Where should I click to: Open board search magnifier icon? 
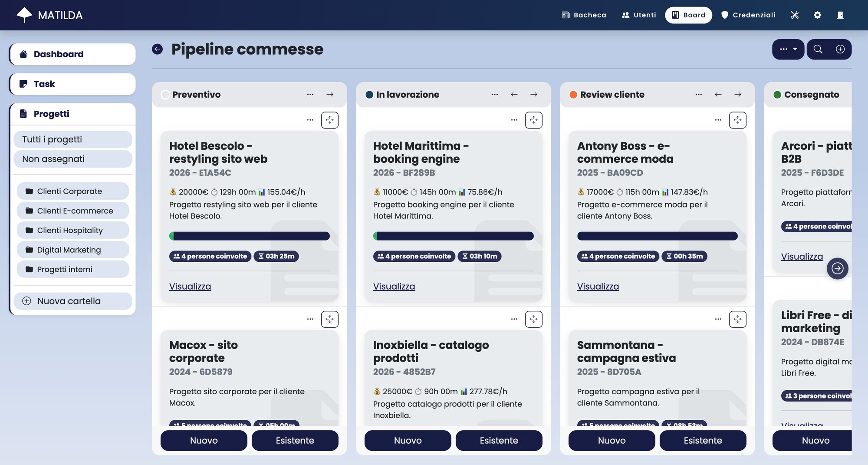[x=818, y=49]
